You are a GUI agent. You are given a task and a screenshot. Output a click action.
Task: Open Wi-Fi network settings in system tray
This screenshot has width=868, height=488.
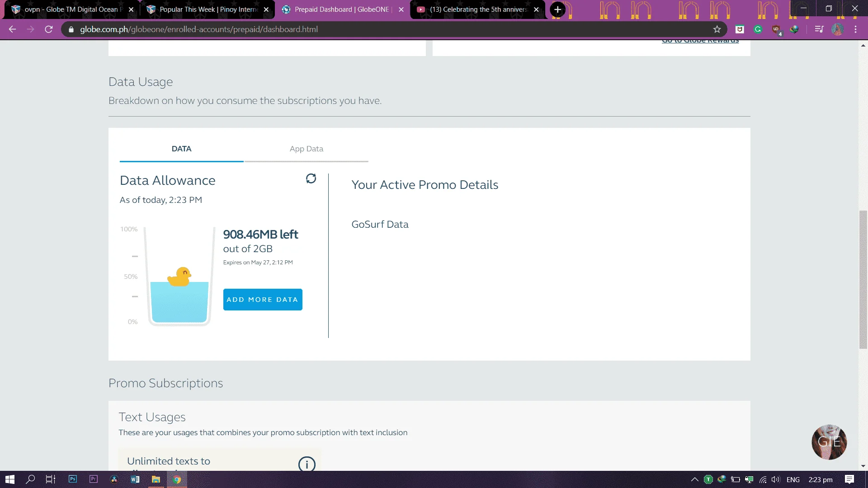(763, 479)
